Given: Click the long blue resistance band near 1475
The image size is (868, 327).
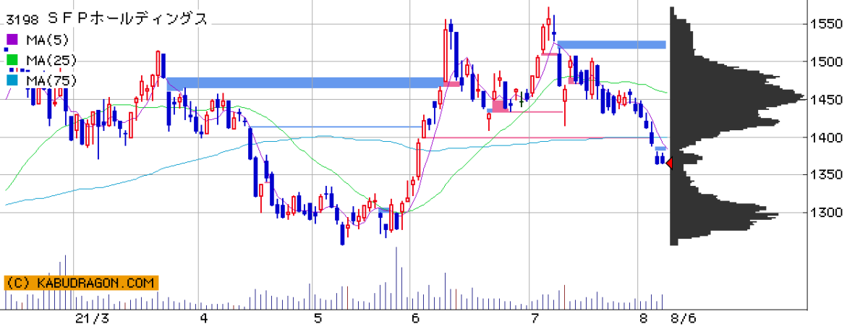Looking at the screenshot, I should [306, 82].
